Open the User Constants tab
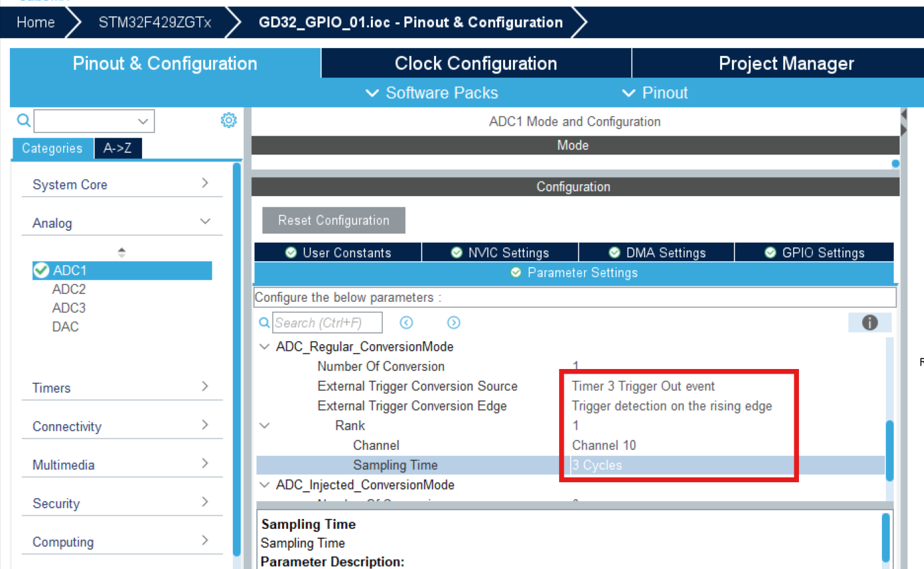The width and height of the screenshot is (924, 569). coord(338,253)
